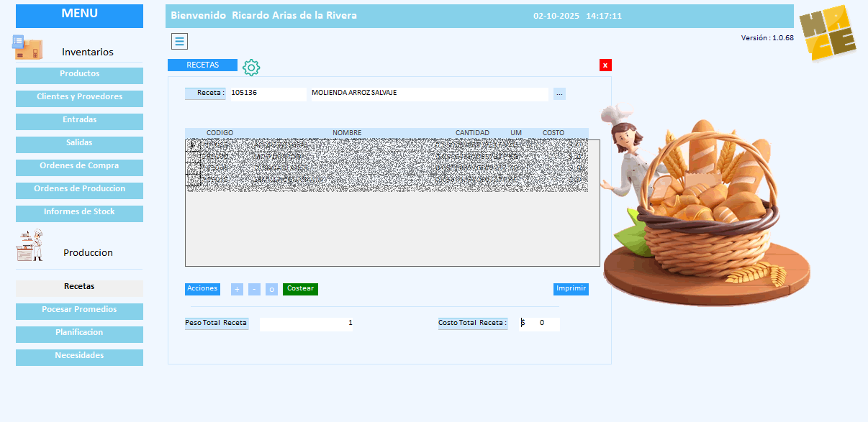
Task: Click the plus button to add row
Action: (237, 289)
